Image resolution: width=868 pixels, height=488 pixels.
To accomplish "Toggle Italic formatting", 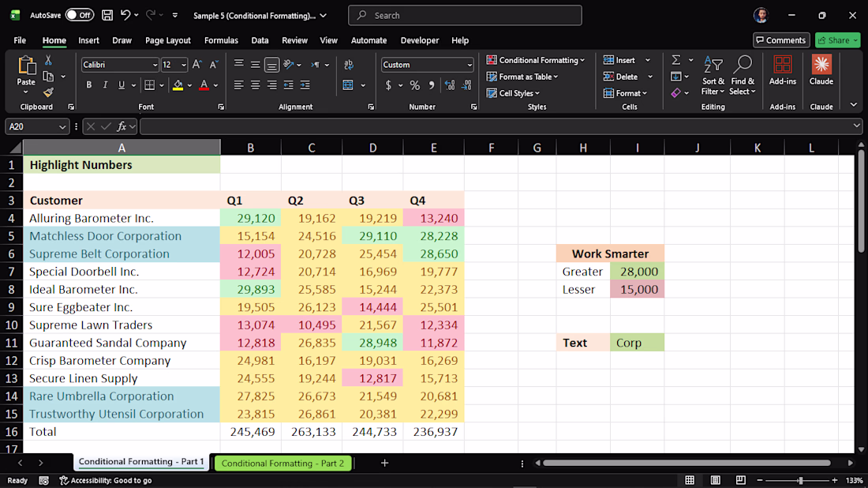I will (105, 84).
